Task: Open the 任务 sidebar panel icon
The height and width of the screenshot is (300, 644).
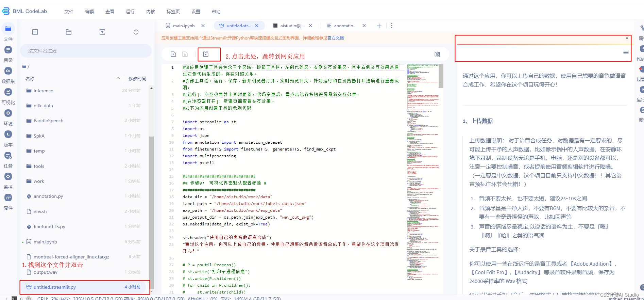Action: coord(8,155)
